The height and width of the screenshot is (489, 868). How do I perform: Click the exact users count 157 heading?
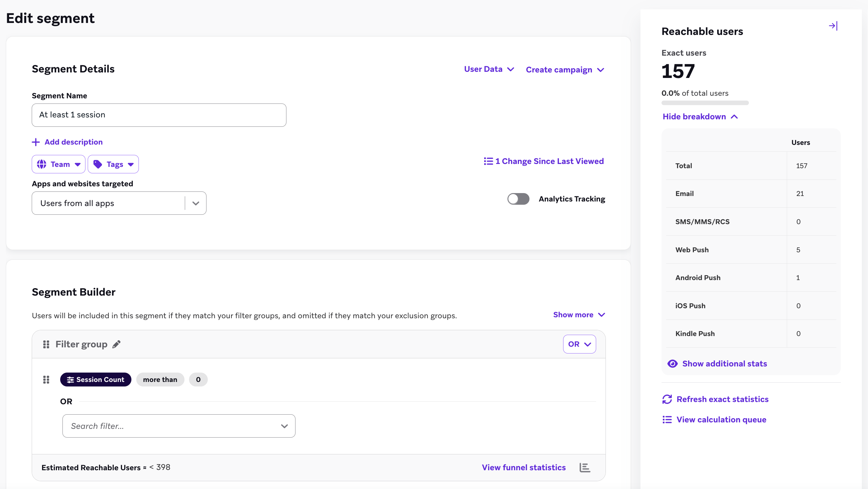pos(678,71)
